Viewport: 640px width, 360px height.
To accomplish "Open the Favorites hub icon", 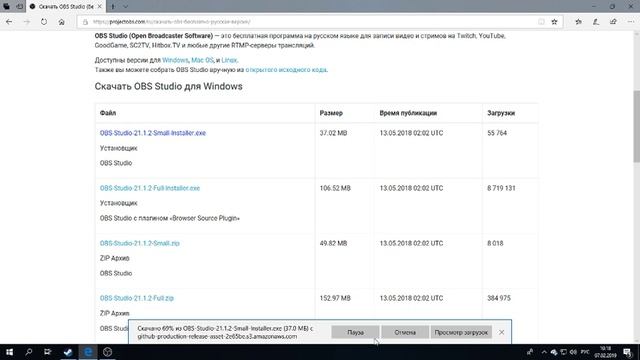I will click(578, 22).
